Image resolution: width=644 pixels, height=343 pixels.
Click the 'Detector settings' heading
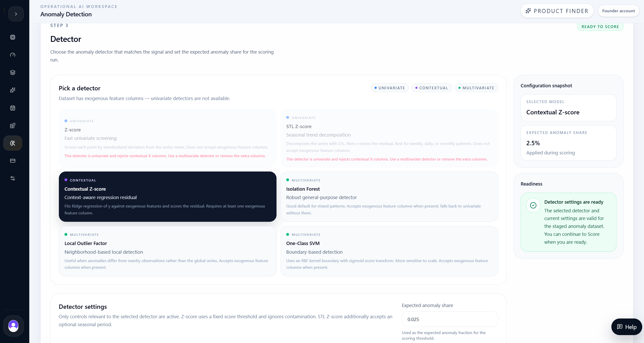(x=83, y=307)
